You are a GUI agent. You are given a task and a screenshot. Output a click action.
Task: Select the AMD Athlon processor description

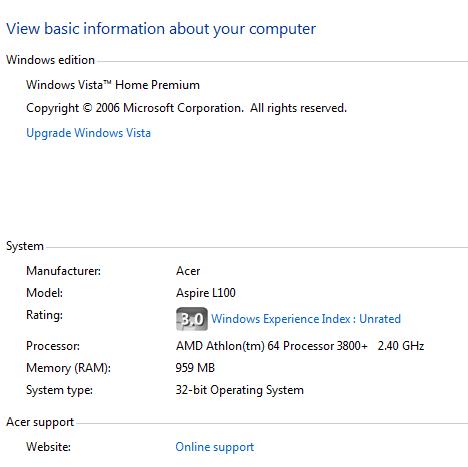coord(272,346)
